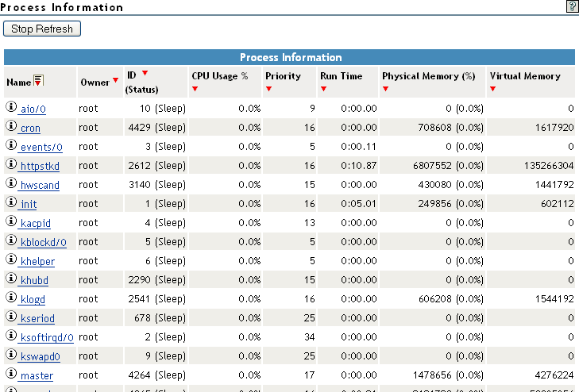Sort by Priority red arrow
Screen dimensions: 579x392
click(268, 89)
